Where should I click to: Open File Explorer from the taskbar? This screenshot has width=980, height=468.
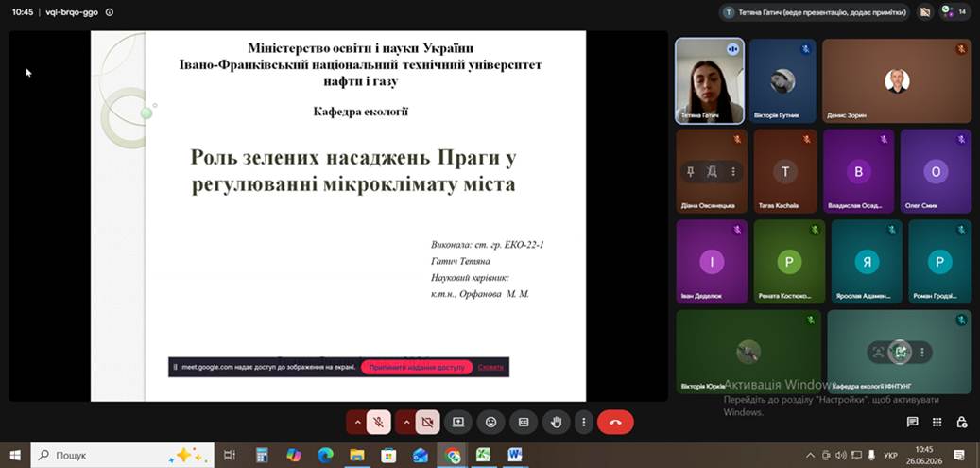[x=357, y=456]
